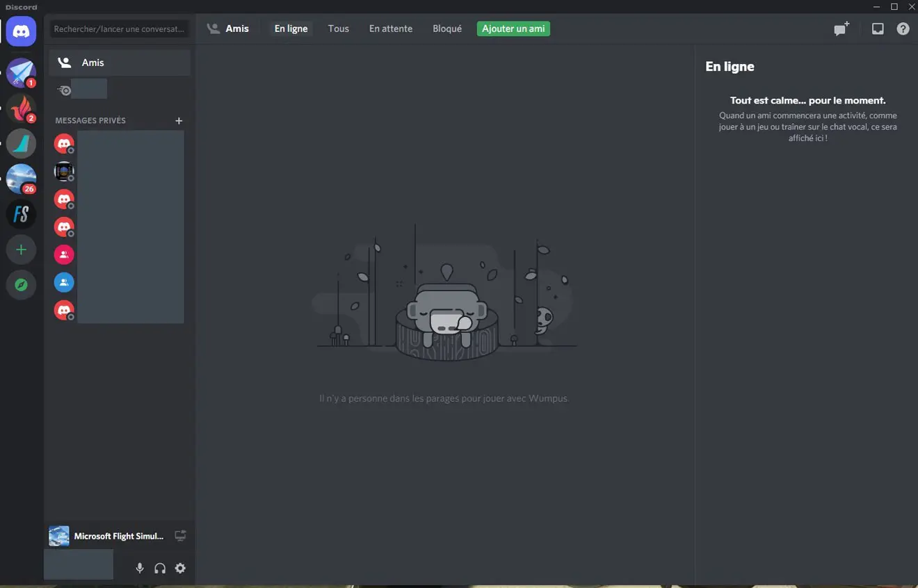Open the FS server icon
The image size is (918, 588).
point(21,214)
